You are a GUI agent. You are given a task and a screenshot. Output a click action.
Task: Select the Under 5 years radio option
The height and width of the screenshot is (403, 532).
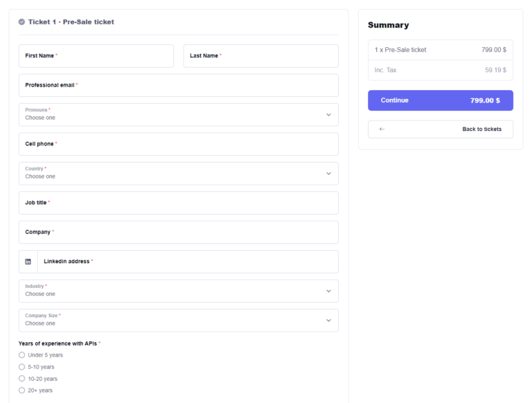pos(22,355)
